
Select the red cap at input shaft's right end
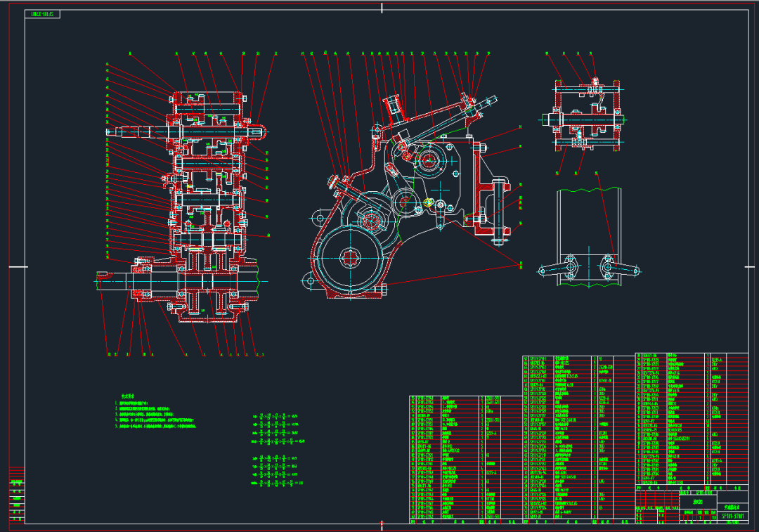(257, 131)
